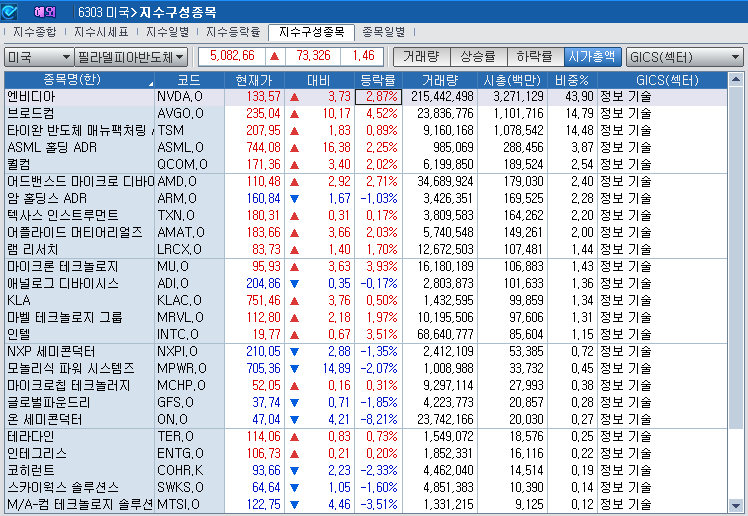Open the 미국 country dropdown

click(39, 57)
